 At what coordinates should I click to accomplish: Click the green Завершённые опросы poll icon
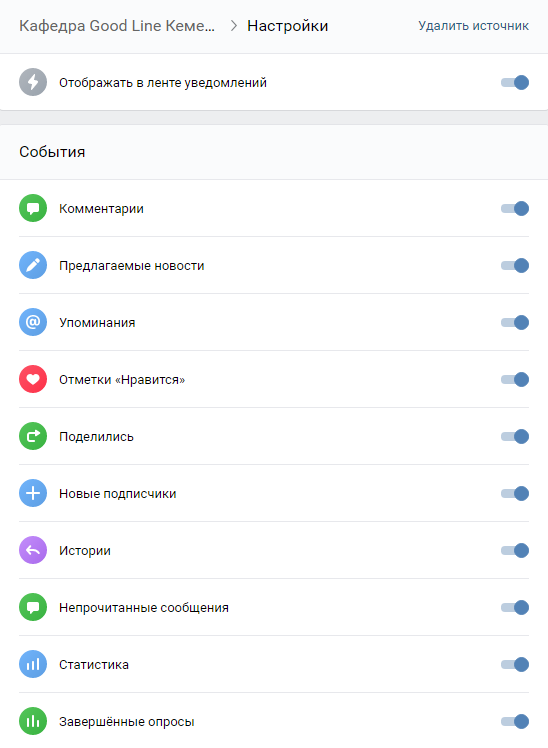click(33, 721)
